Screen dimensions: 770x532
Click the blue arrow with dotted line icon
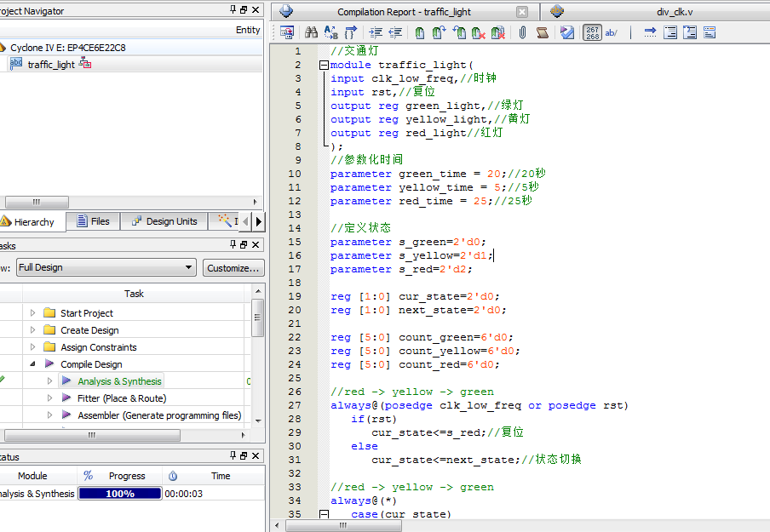650,32
